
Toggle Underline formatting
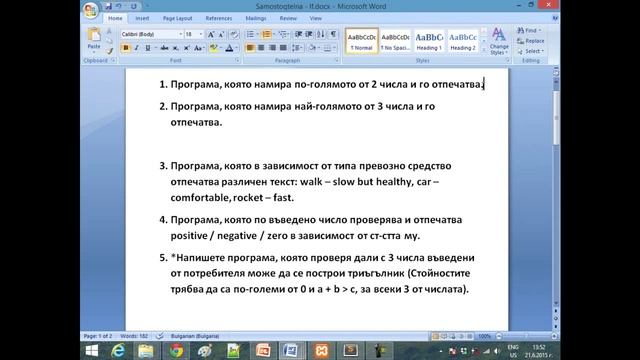(x=148, y=48)
